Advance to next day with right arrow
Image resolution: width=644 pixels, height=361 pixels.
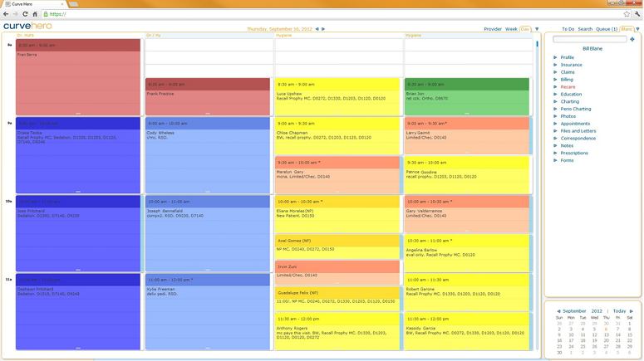[323, 29]
